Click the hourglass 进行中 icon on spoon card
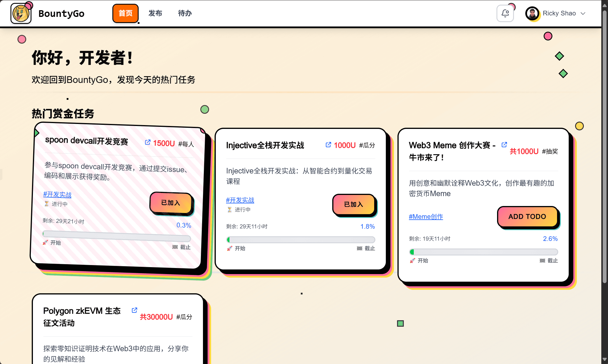Viewport: 608px width, 364px height. pos(47,204)
